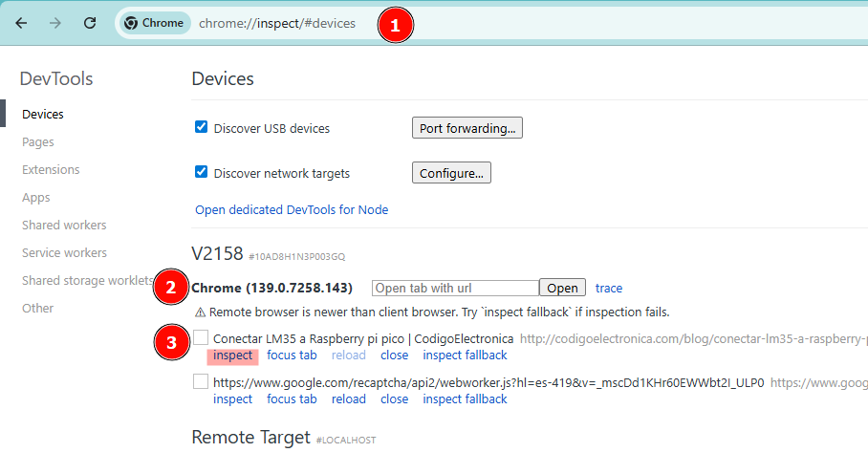This screenshot has height=474, width=868.
Task: Select Other in the sidebar
Action: click(37, 308)
